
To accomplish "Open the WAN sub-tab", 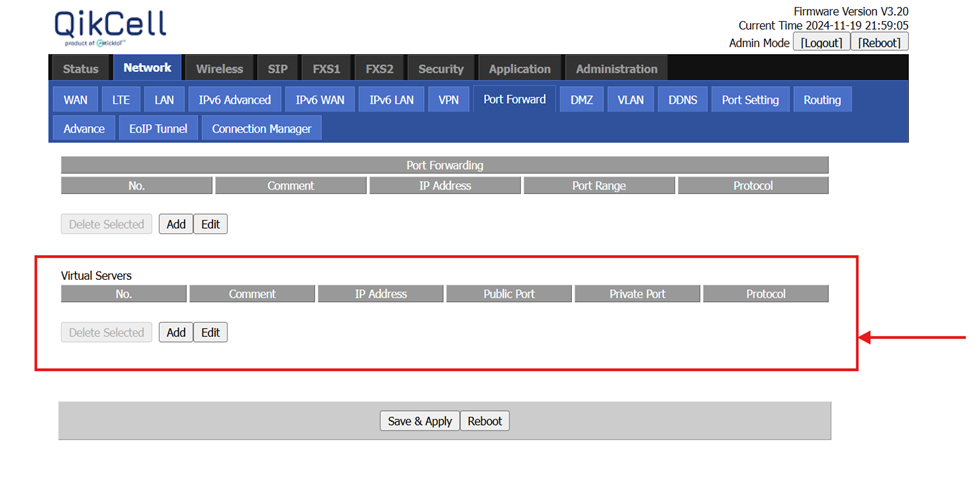I will [x=75, y=100].
